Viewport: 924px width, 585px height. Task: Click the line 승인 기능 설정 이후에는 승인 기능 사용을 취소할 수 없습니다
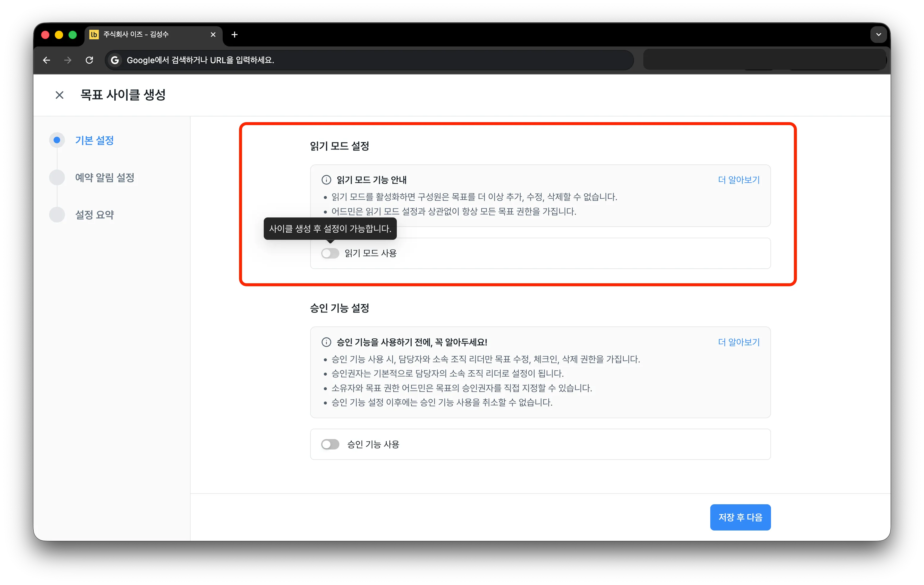point(442,402)
